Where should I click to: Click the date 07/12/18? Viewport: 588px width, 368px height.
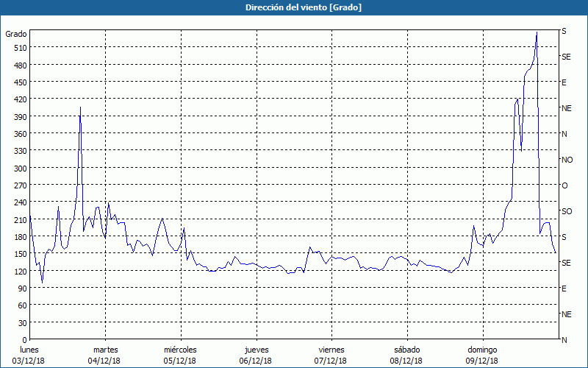(x=331, y=361)
